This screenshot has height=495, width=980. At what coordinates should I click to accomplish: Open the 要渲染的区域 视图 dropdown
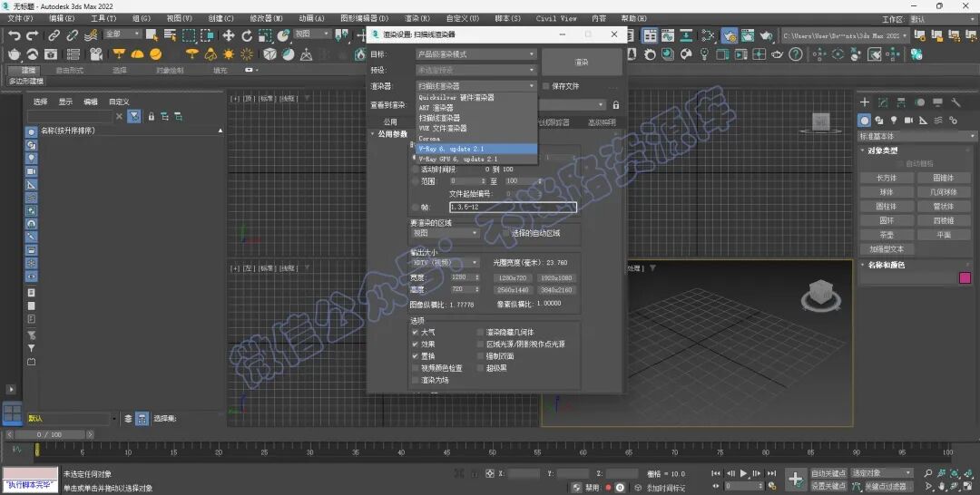point(445,233)
